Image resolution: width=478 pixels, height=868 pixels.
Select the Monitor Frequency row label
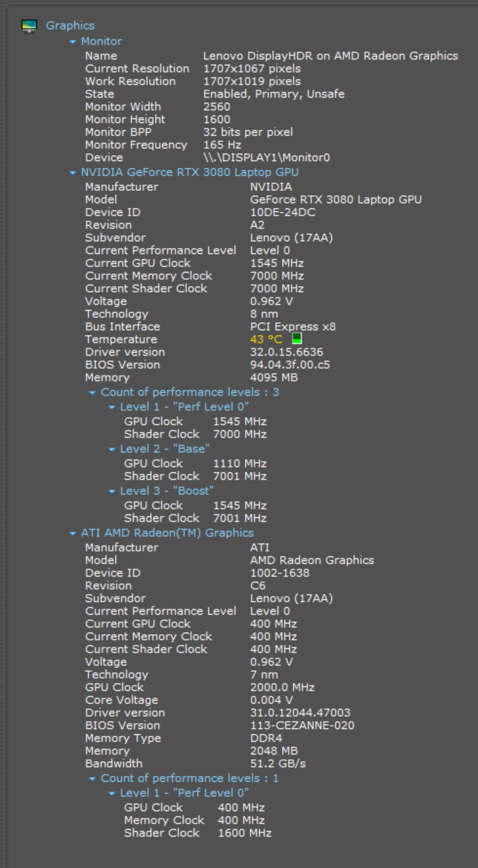click(135, 145)
